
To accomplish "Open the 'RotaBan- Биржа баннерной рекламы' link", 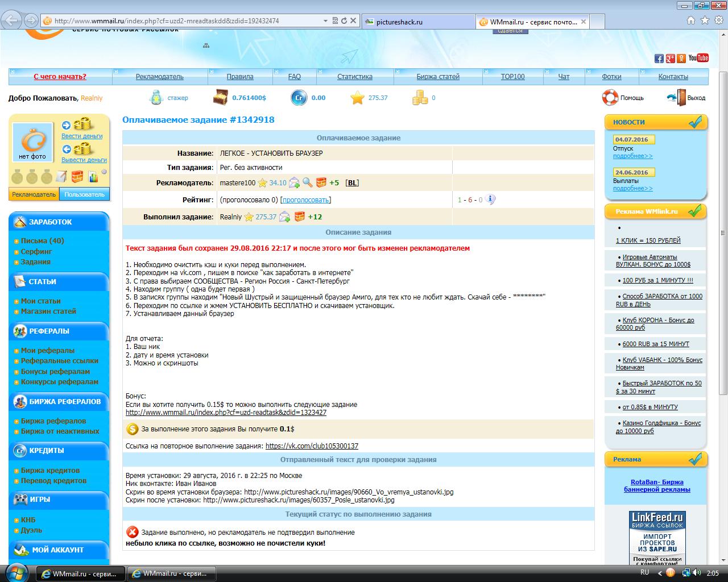I will pos(657,485).
